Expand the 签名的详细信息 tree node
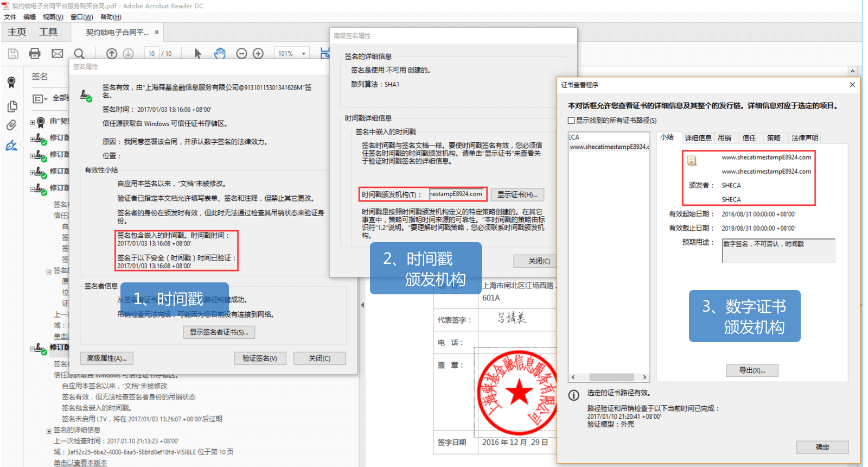Image resolution: width=868 pixels, height=467 pixels. [x=49, y=431]
